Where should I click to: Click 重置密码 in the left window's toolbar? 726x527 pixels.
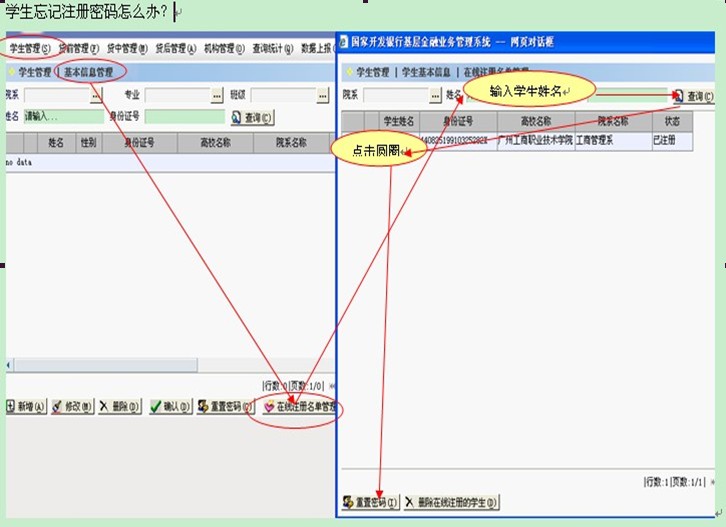(x=225, y=406)
